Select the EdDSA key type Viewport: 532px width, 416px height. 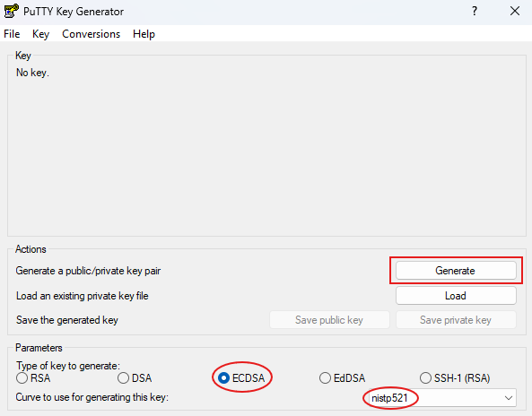click(343, 378)
